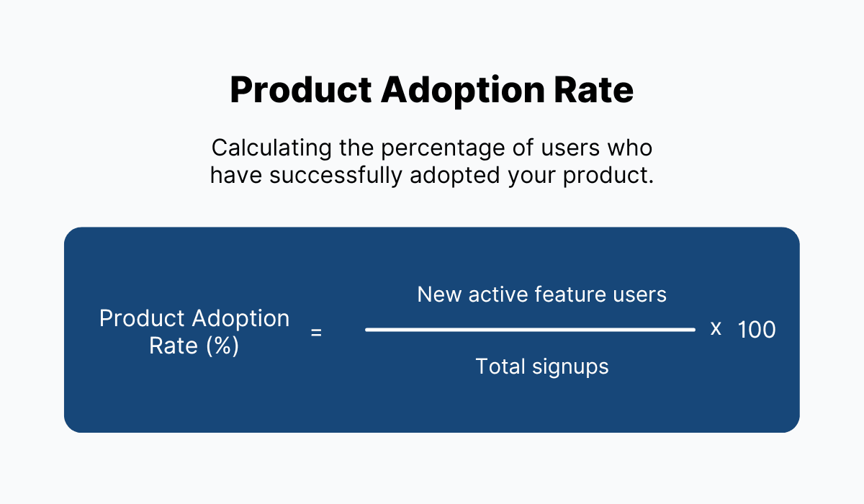Click the equals sign in the formula
The height and width of the screenshot is (504, 864).
[316, 333]
